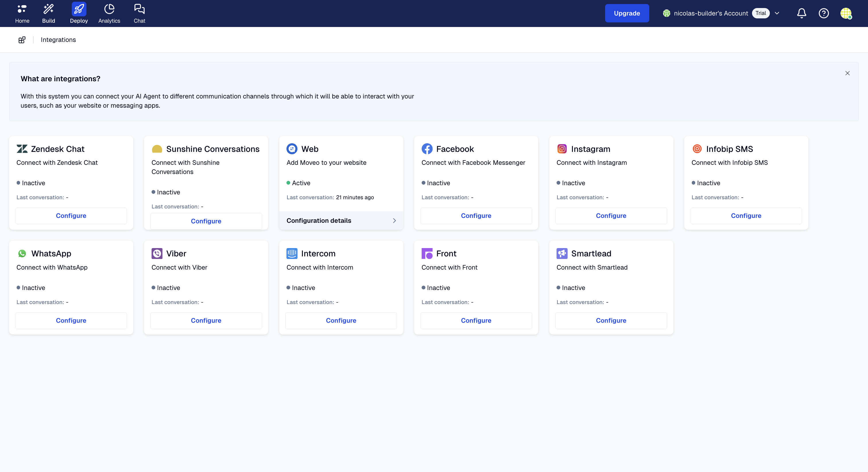Click the Smartlead card title
868x472 pixels.
[591, 254]
